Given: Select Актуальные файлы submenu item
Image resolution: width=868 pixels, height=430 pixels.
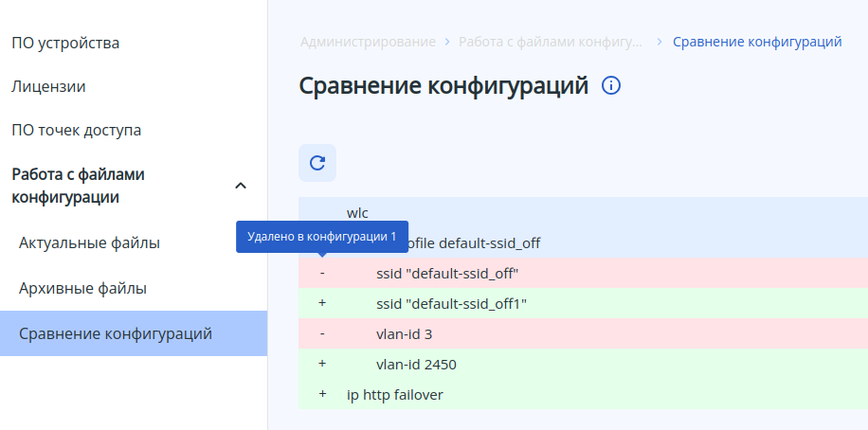Looking at the screenshot, I should point(89,242).
